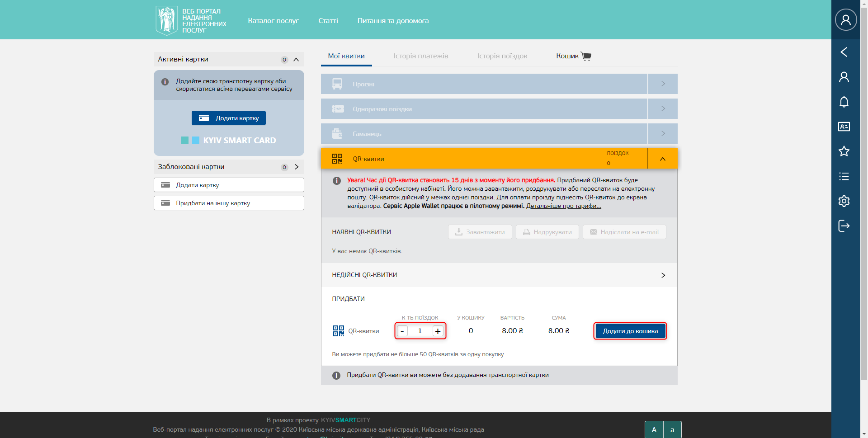Expand the Проїзні section
Screen dimensions: 868x438
(663, 84)
